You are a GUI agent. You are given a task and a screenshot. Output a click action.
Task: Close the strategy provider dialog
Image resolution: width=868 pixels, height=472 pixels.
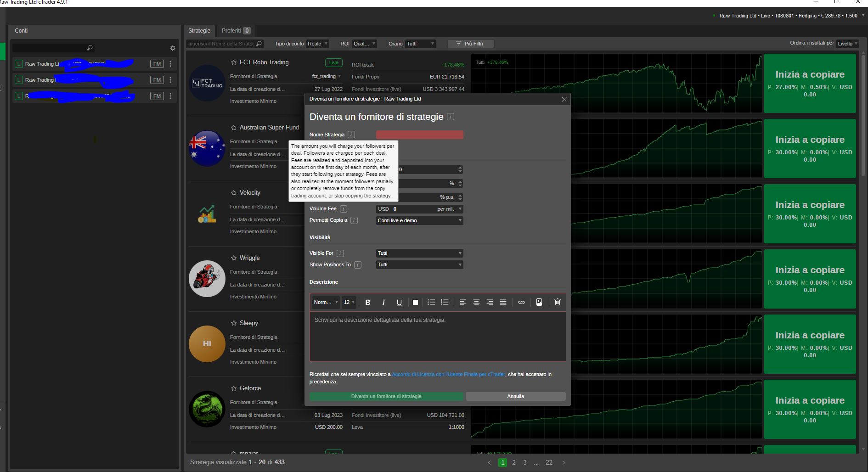point(564,99)
